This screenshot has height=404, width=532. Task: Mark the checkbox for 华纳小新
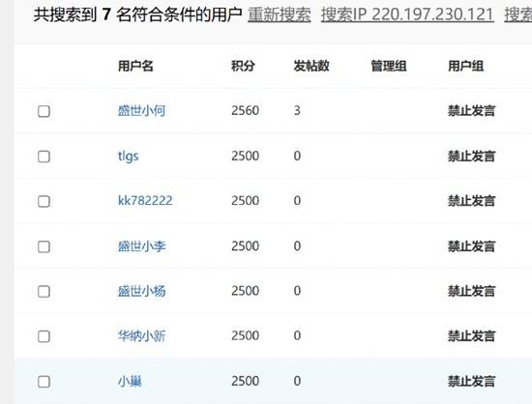(44, 336)
